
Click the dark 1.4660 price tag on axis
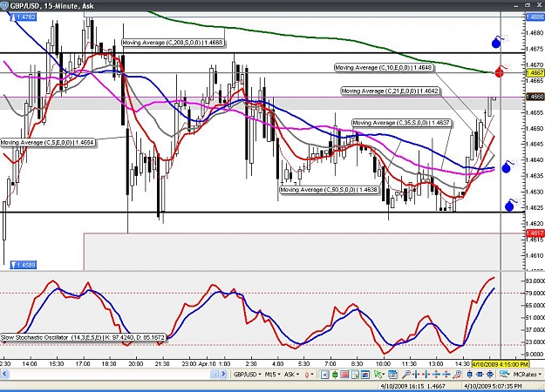[535, 97]
